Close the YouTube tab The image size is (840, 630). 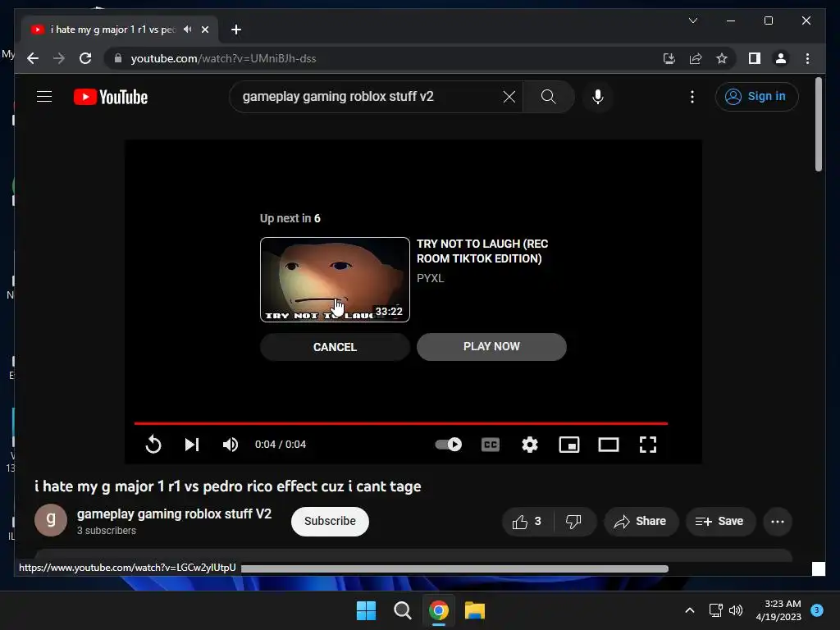[x=205, y=30]
